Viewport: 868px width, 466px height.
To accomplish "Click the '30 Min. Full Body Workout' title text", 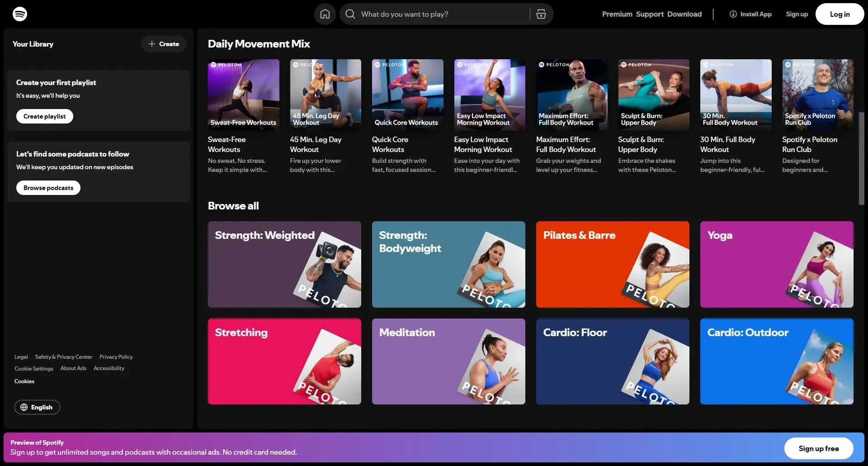I will pos(727,144).
